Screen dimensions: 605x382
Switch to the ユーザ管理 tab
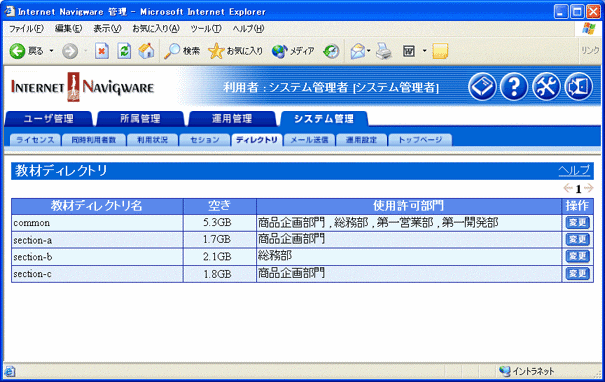tap(49, 119)
